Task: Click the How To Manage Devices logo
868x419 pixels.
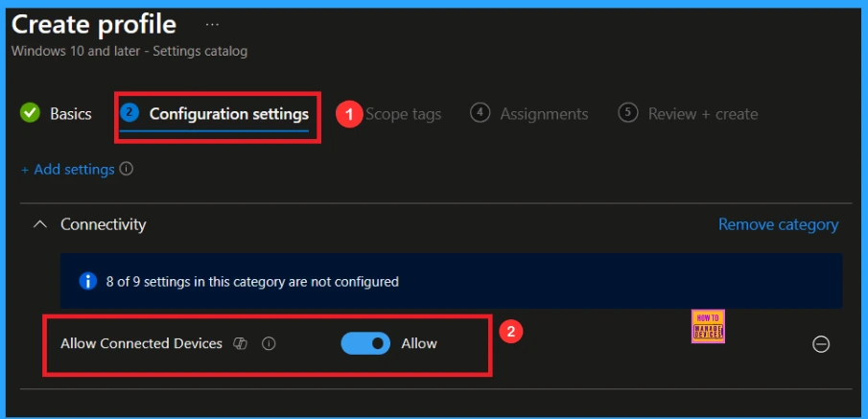Action: pyautogui.click(x=707, y=327)
